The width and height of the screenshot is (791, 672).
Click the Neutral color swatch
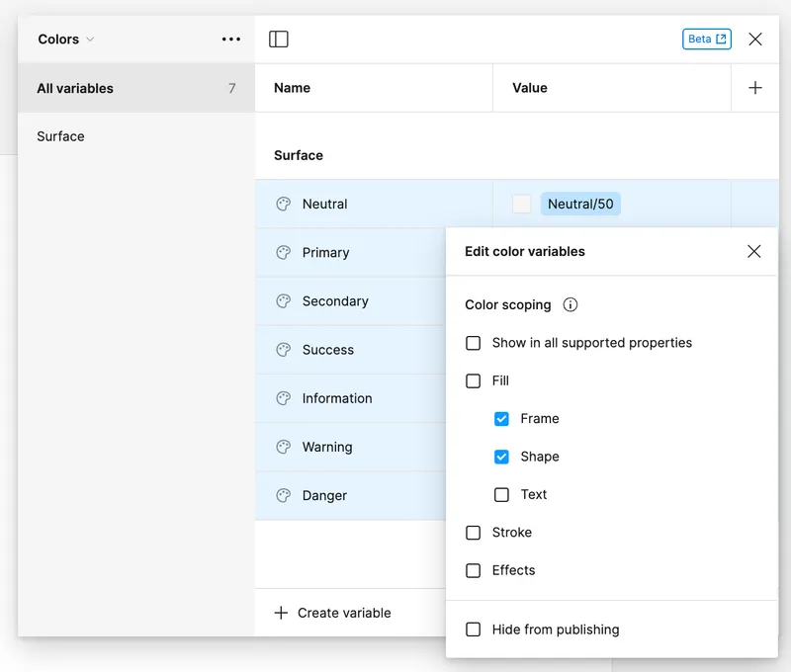click(x=522, y=205)
